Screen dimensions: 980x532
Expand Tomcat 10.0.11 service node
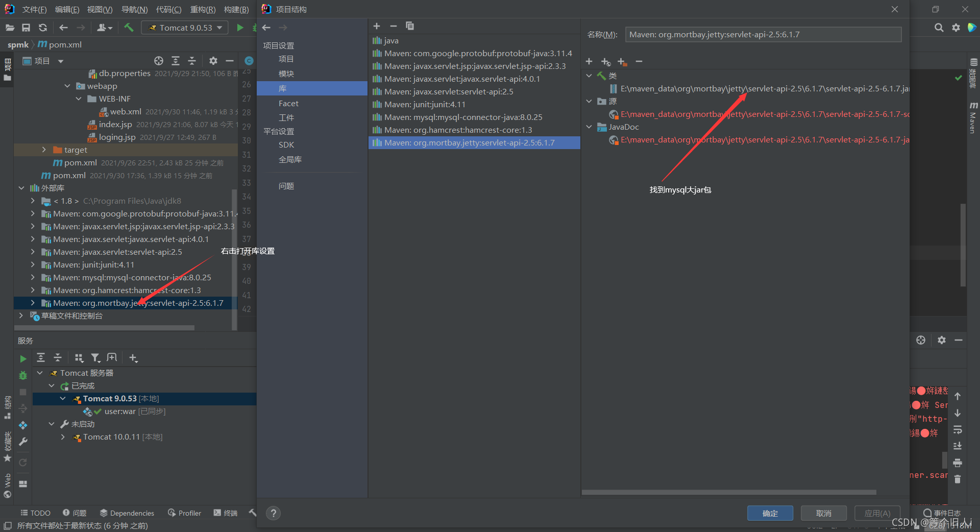[63, 437]
